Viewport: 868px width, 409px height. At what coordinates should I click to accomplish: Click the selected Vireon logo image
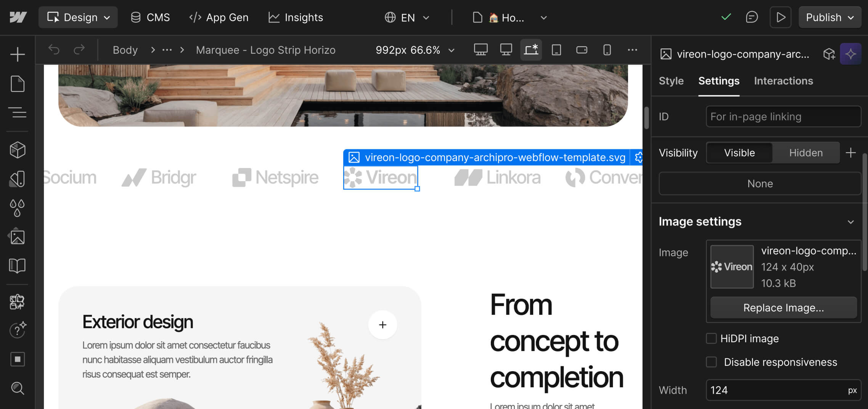tap(380, 177)
